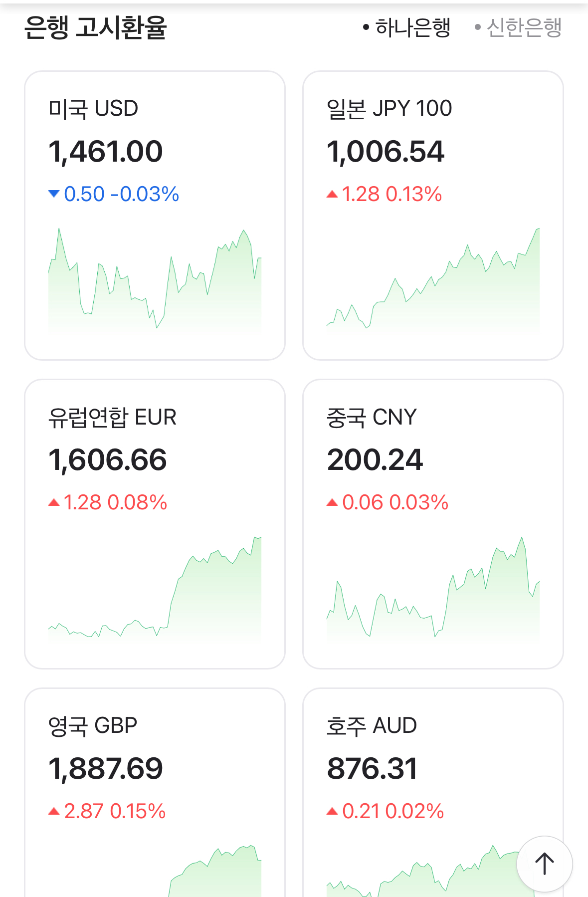Tap the scroll-to-top arrow button

pyautogui.click(x=544, y=864)
